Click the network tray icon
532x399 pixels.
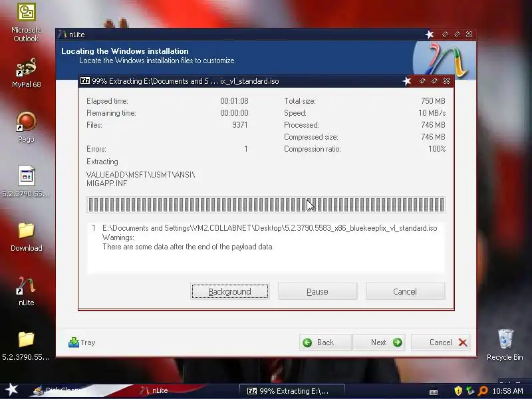click(x=470, y=391)
